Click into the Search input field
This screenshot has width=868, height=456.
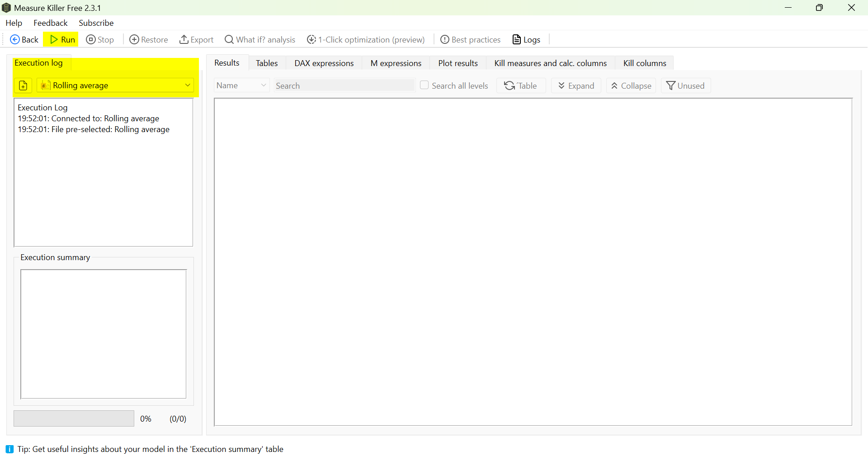click(x=344, y=85)
